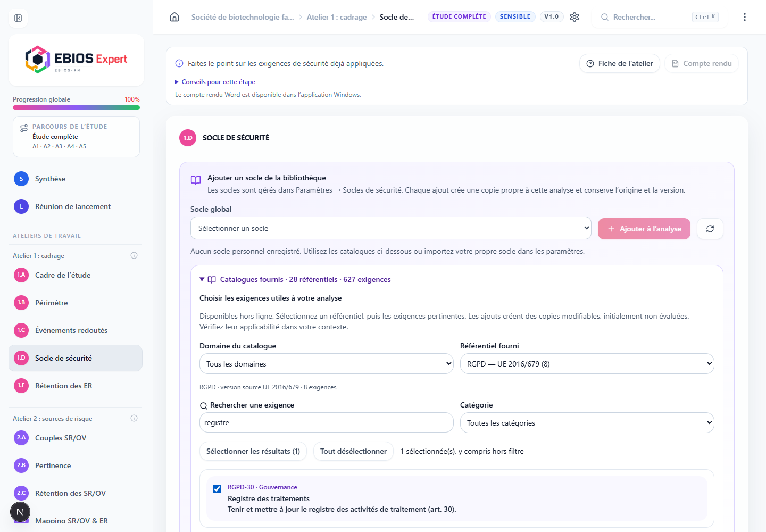
Task: Go to Cadre de l'étude step
Action: (x=76, y=275)
